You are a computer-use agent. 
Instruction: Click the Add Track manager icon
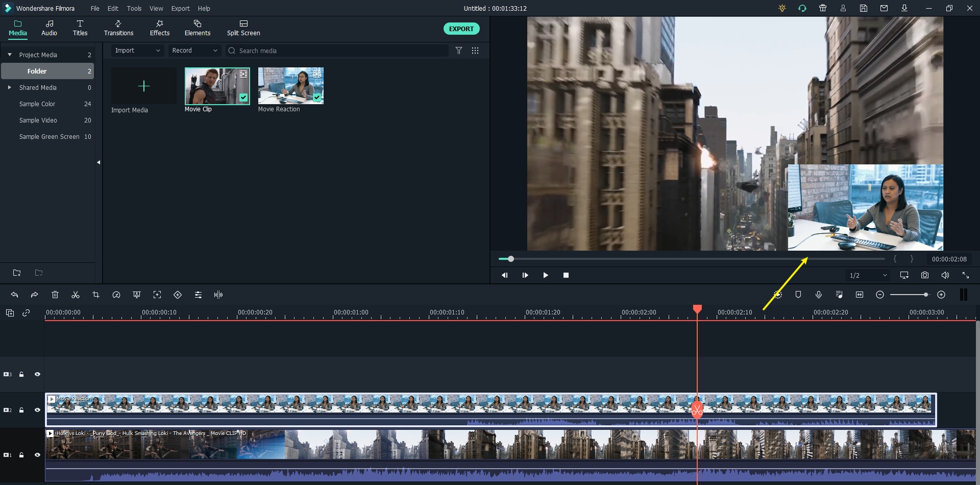coord(10,313)
